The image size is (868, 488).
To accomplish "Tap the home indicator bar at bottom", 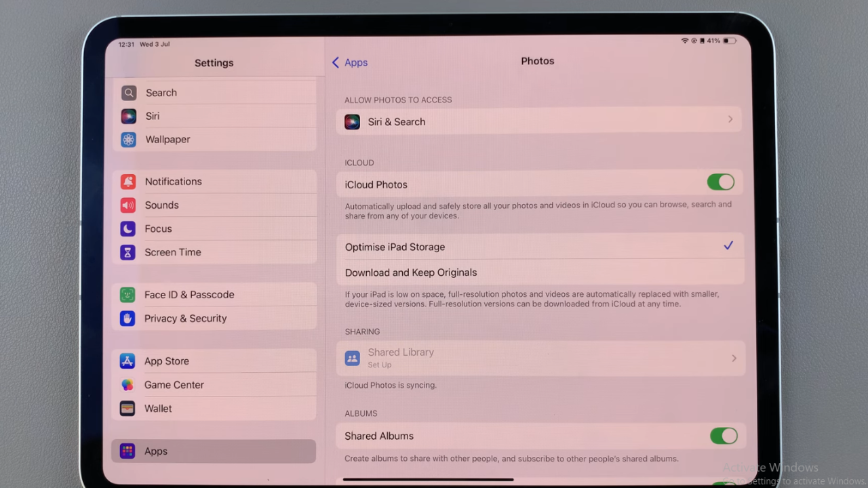I will tap(428, 479).
